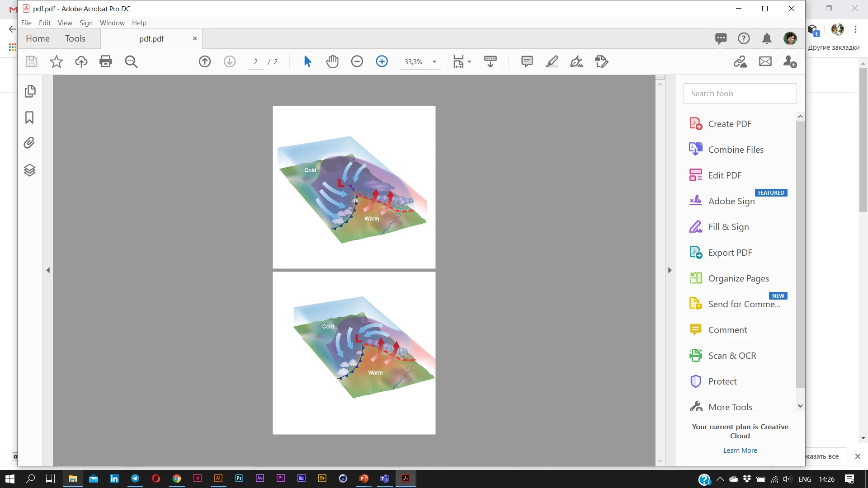This screenshot has width=868, height=488.
Task: Open the View menu
Action: point(65,23)
